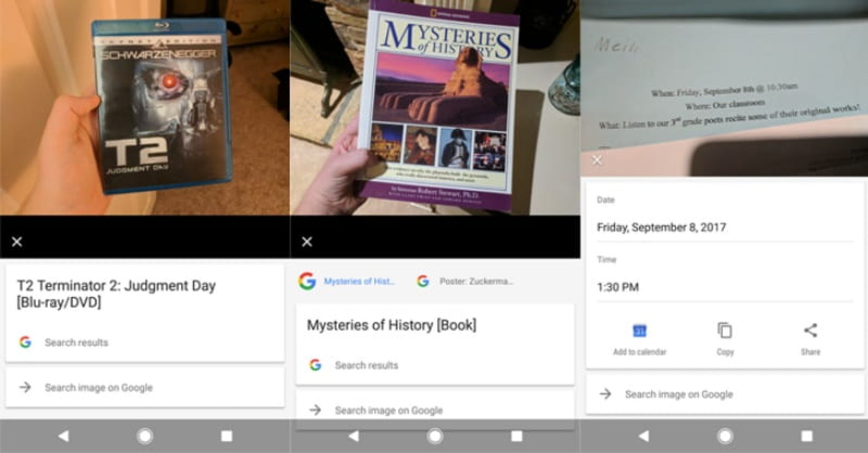Open Search results for T2 Terminator 2

(x=76, y=342)
